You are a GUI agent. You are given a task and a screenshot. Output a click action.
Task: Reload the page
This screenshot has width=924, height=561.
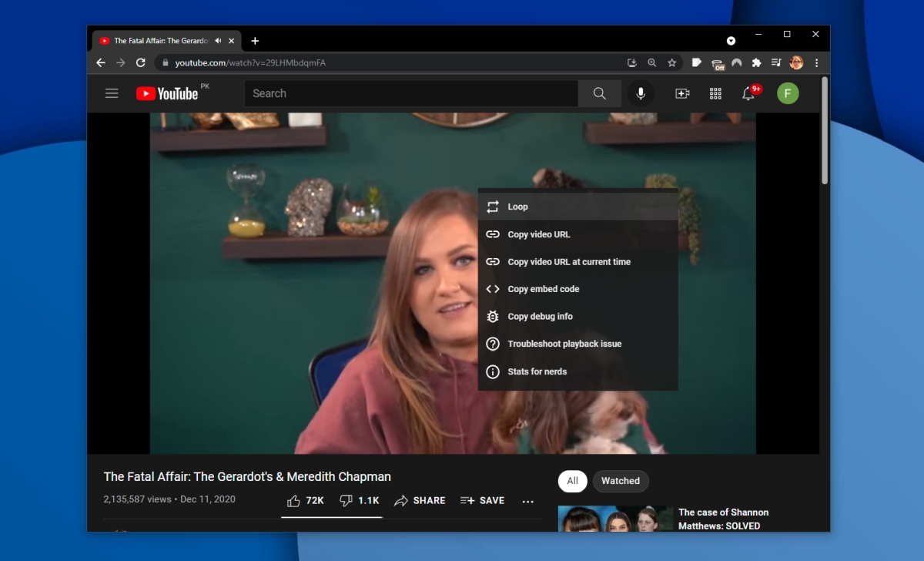tap(140, 62)
